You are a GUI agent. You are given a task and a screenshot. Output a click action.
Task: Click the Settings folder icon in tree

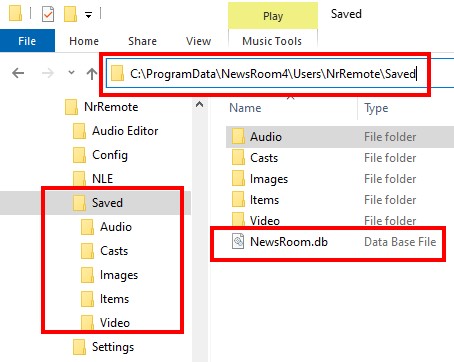[x=79, y=347]
